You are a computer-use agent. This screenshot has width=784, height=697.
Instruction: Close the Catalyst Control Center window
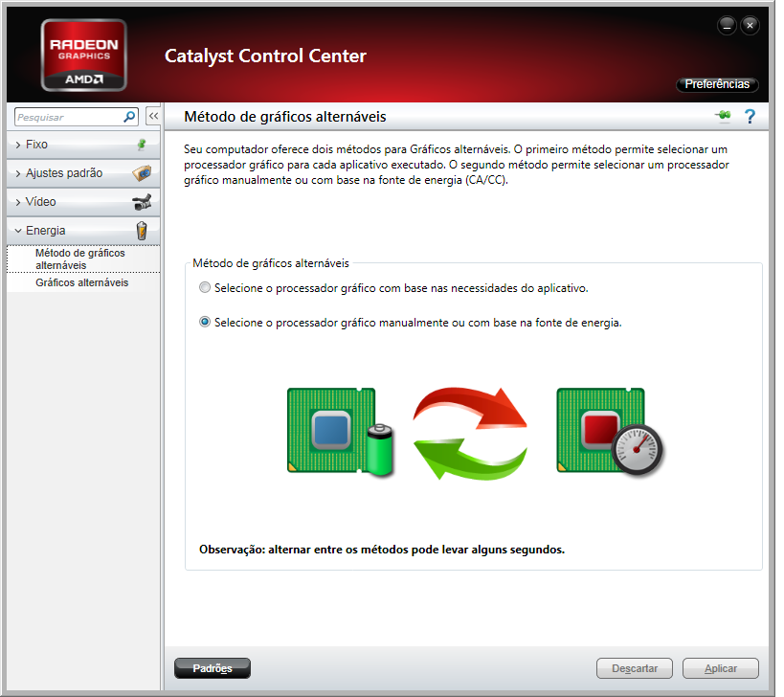click(750, 25)
